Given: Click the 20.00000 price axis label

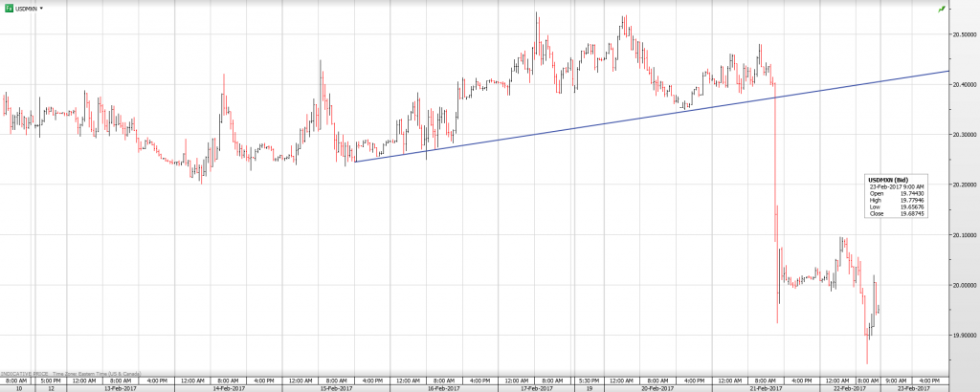Looking at the screenshot, I should coord(963,285).
